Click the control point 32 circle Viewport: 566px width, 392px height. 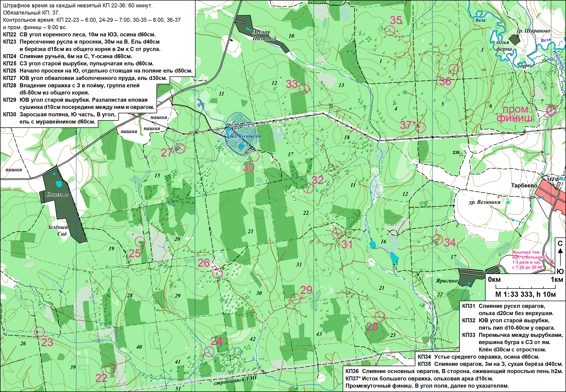click(x=308, y=188)
